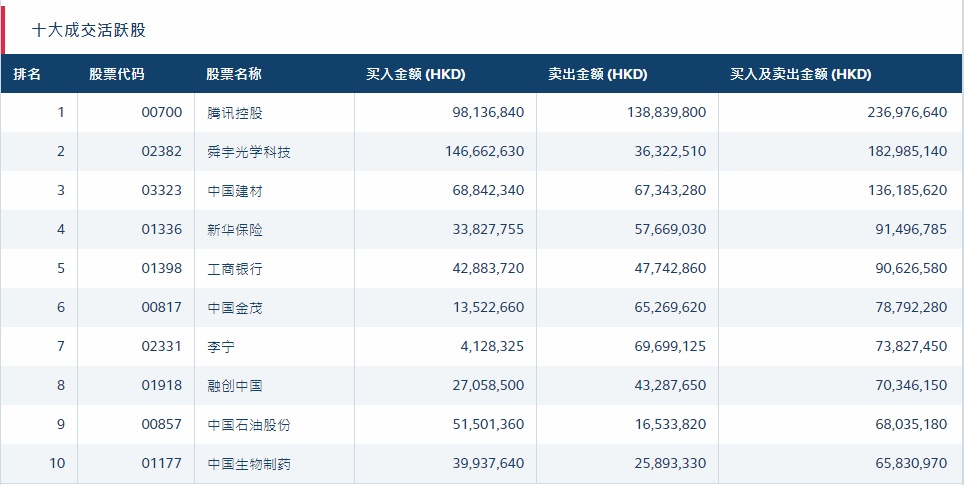Image resolution: width=964 pixels, height=485 pixels.
Task: Click buy amount 33,827,755
Action: coord(487,229)
